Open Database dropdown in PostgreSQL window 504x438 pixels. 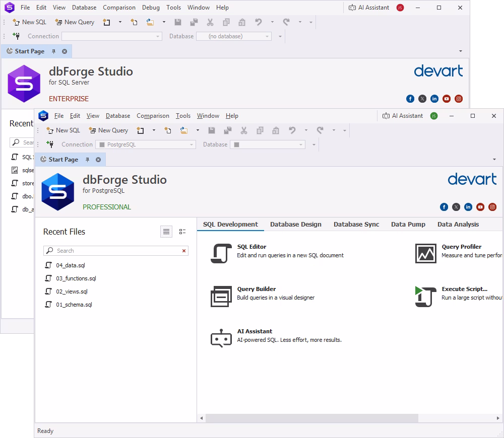tap(268, 144)
